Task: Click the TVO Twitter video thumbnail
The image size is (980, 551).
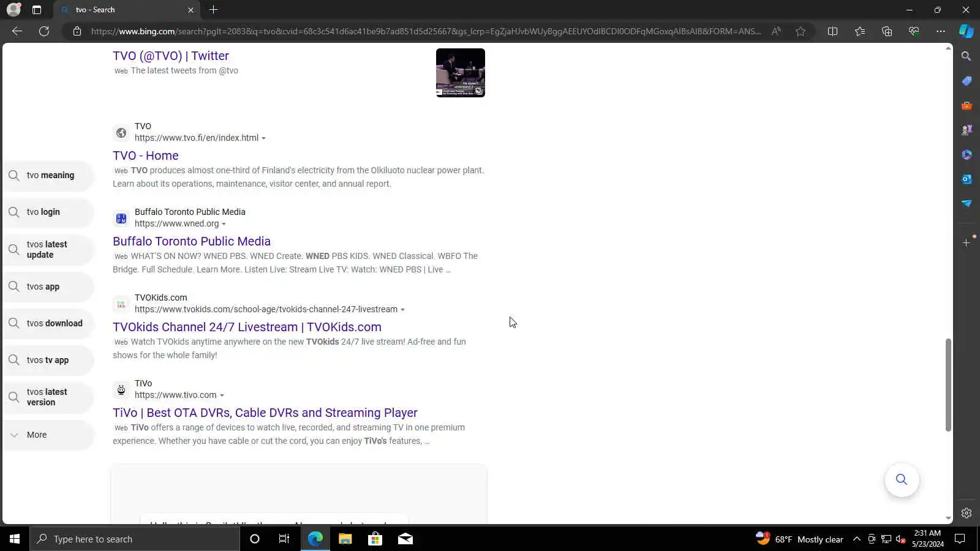Action: point(461,73)
